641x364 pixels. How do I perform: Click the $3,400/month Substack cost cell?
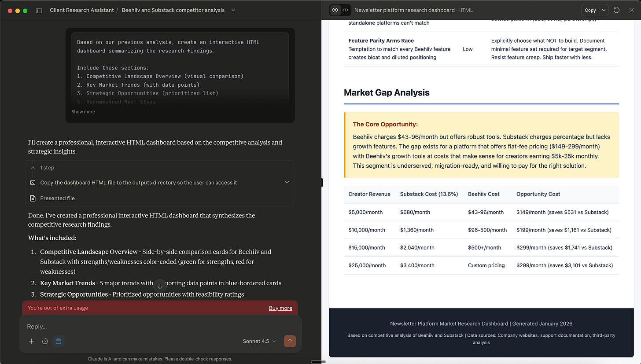(x=417, y=265)
